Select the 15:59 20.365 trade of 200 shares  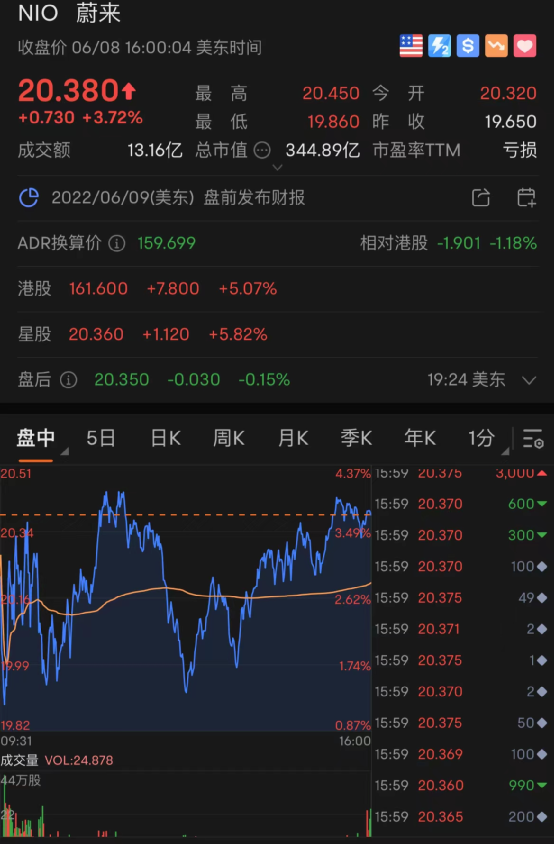coord(461,817)
